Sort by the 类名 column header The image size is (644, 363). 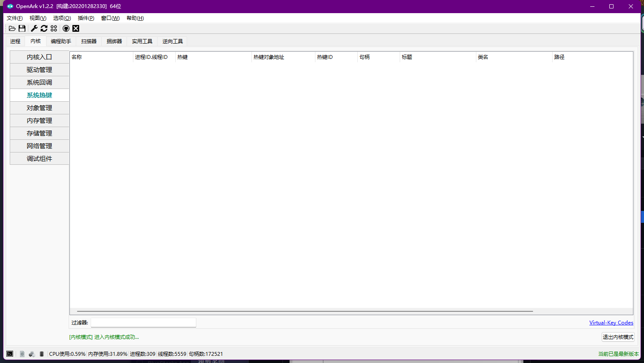(x=514, y=57)
